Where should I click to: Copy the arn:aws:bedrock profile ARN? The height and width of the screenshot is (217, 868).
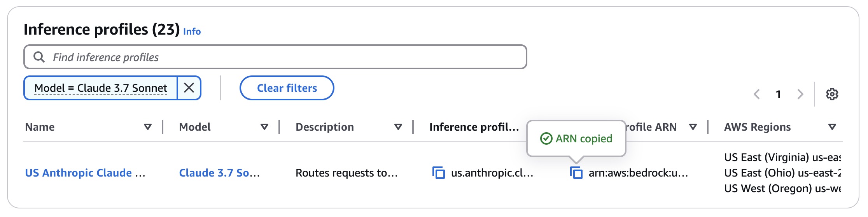click(576, 173)
